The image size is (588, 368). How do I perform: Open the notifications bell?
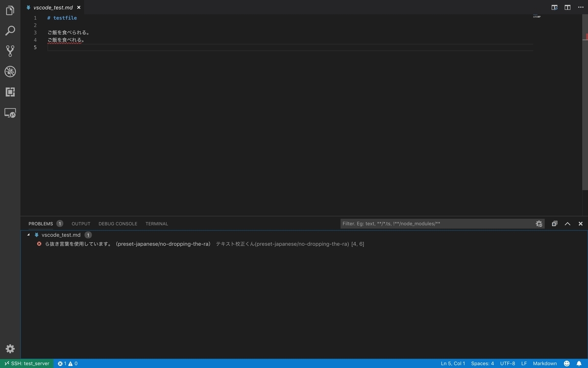(579, 364)
